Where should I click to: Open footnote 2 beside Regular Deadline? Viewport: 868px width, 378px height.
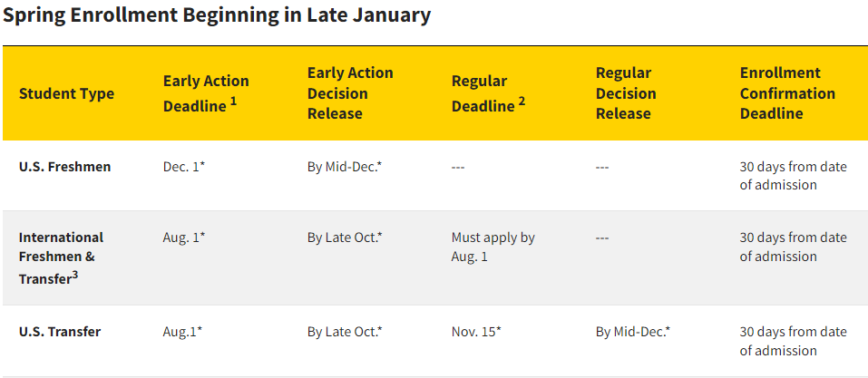pos(522,102)
